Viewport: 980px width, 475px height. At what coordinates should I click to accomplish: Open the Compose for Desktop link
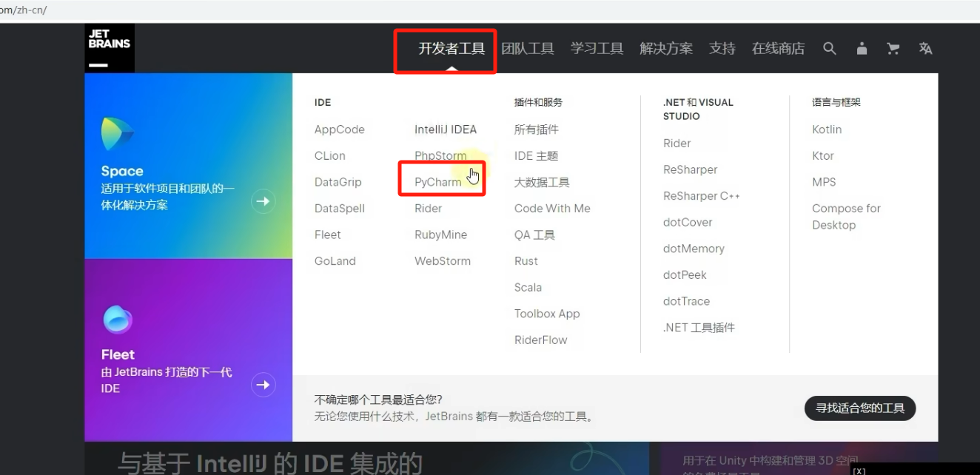click(x=847, y=217)
